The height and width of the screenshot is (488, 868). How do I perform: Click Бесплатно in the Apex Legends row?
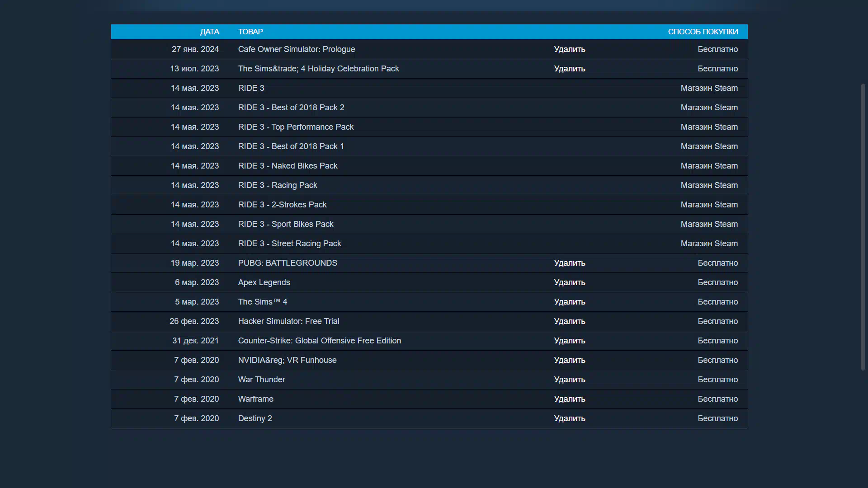click(x=718, y=282)
